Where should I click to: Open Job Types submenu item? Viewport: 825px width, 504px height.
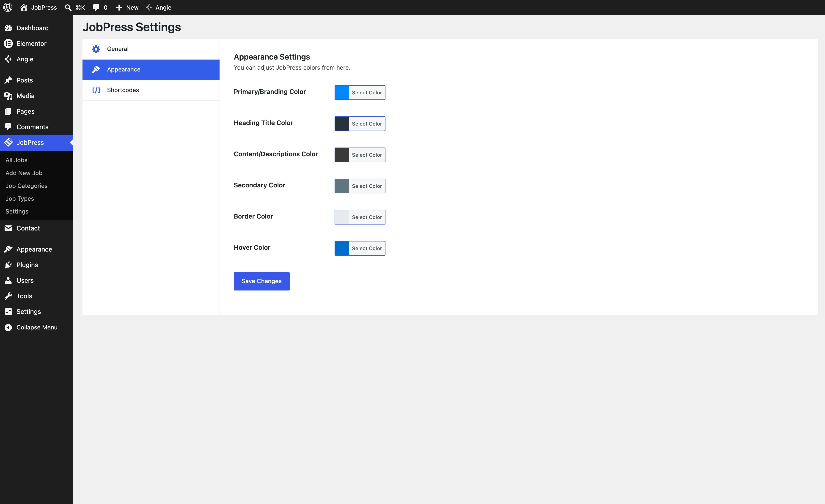pyautogui.click(x=20, y=199)
